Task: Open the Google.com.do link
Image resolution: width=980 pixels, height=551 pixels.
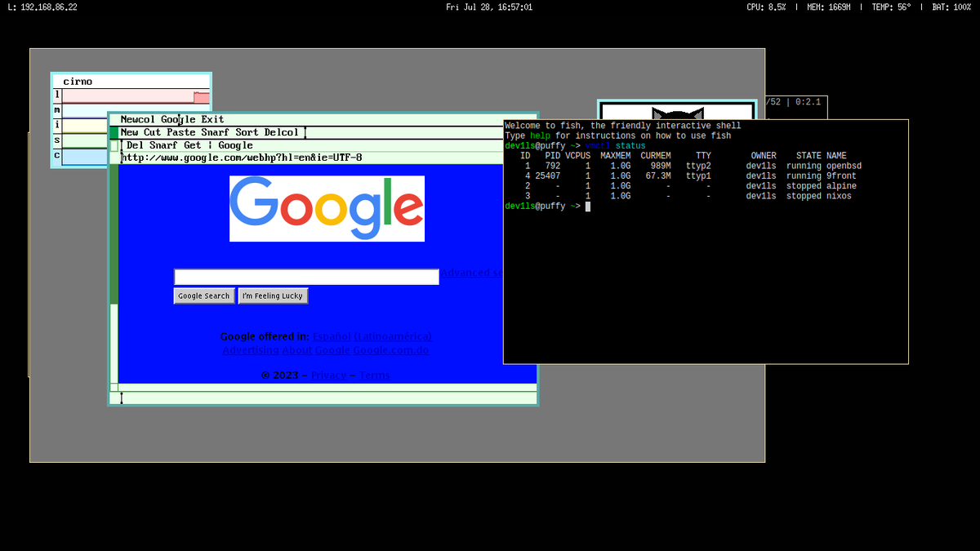Action: (x=390, y=350)
